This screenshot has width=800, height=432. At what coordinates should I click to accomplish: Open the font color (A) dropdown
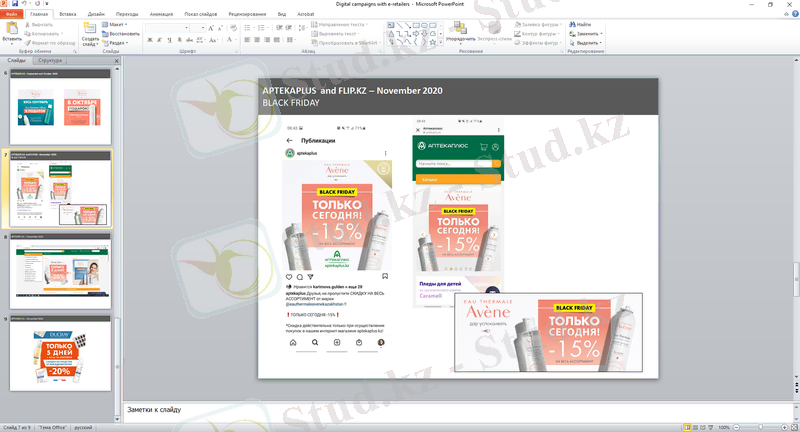(230, 40)
